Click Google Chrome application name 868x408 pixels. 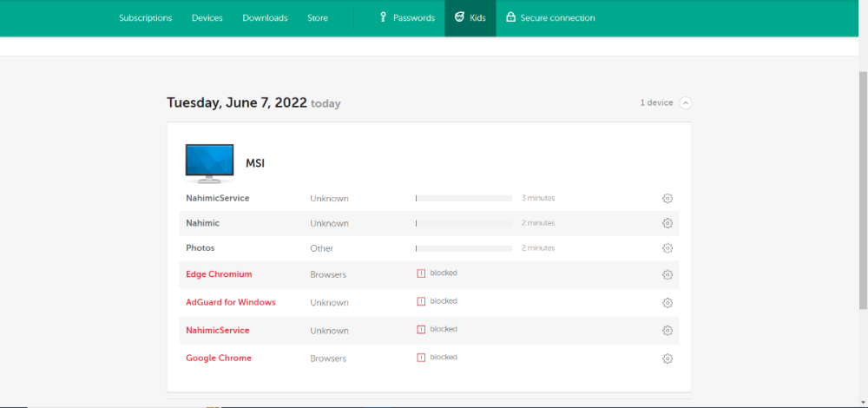219,359
